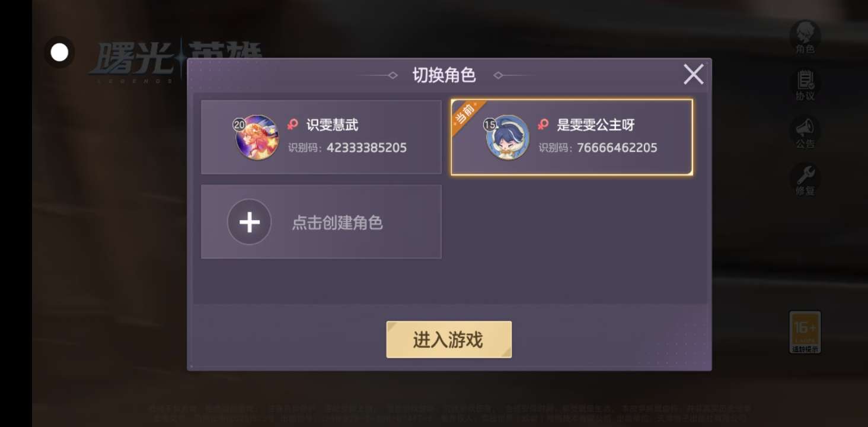868x427 pixels.
Task: Choose character card 识雯慧武
Action: [321, 137]
